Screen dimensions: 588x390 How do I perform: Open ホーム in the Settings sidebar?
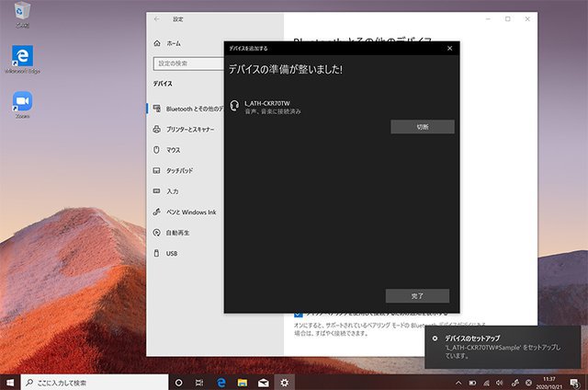(173, 43)
